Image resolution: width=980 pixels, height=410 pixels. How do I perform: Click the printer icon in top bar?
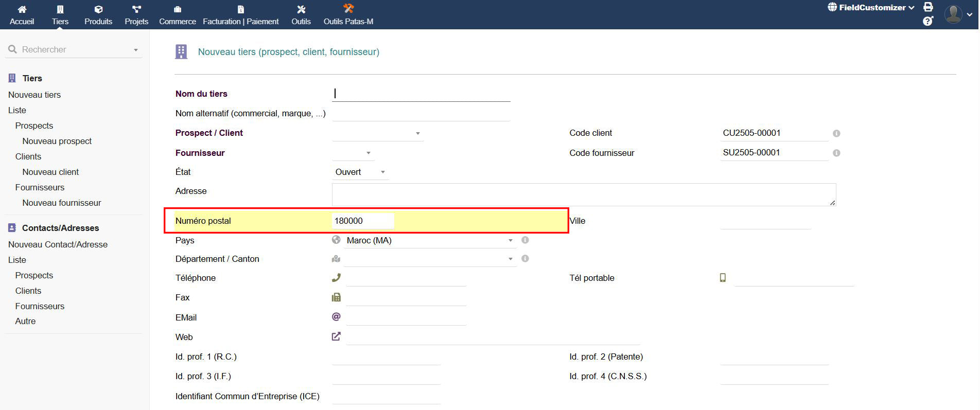click(928, 7)
